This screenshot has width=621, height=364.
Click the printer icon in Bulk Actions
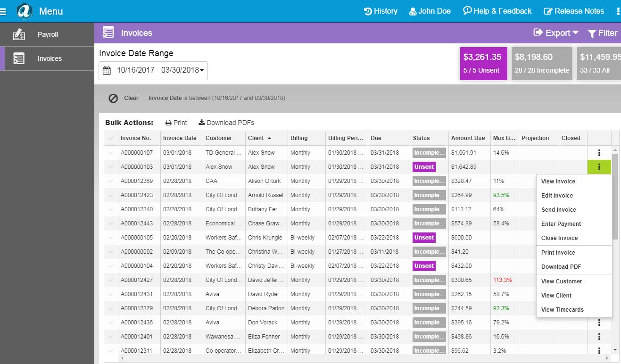tap(168, 123)
